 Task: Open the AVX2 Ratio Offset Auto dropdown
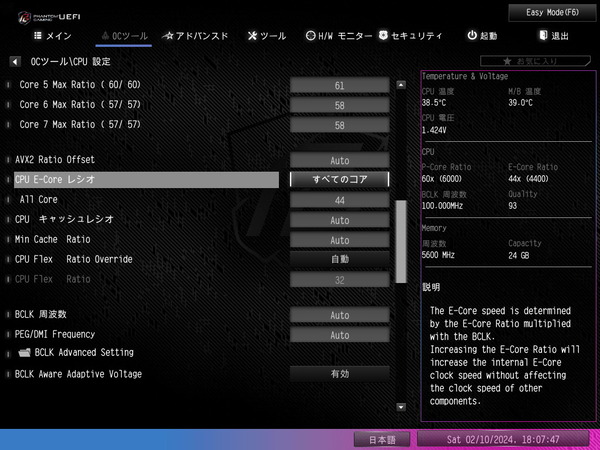pyautogui.click(x=339, y=160)
